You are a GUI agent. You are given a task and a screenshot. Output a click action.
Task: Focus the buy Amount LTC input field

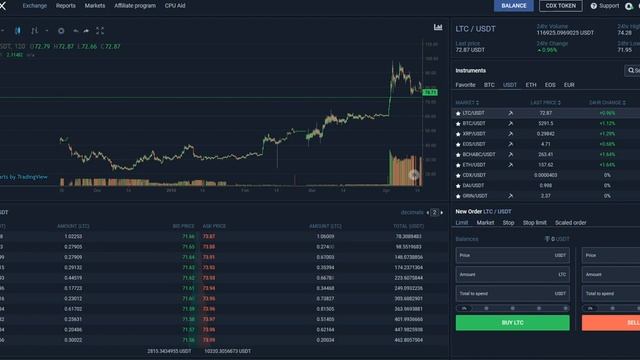click(513, 275)
